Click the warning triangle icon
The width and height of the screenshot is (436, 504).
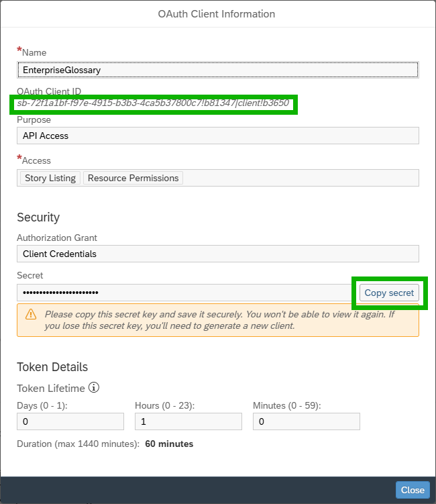(x=31, y=314)
